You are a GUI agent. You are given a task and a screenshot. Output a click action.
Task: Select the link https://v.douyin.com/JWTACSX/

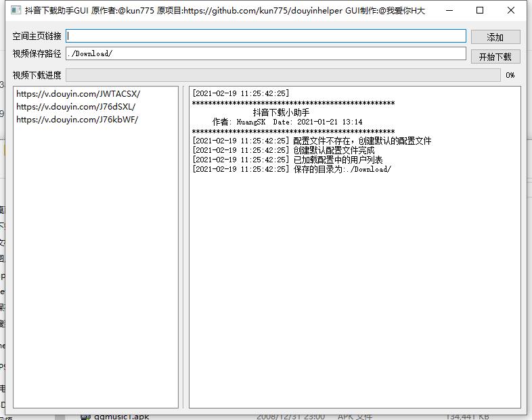pos(78,94)
